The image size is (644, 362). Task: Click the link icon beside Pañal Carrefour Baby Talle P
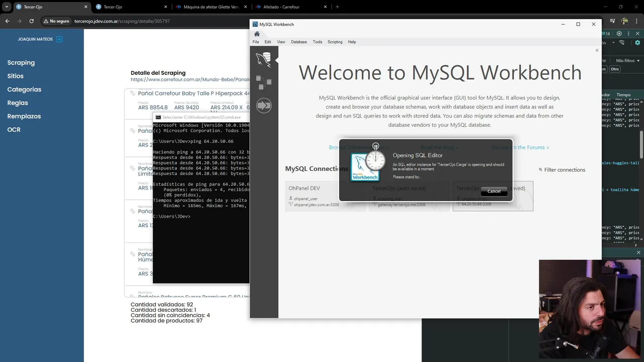[133, 93]
